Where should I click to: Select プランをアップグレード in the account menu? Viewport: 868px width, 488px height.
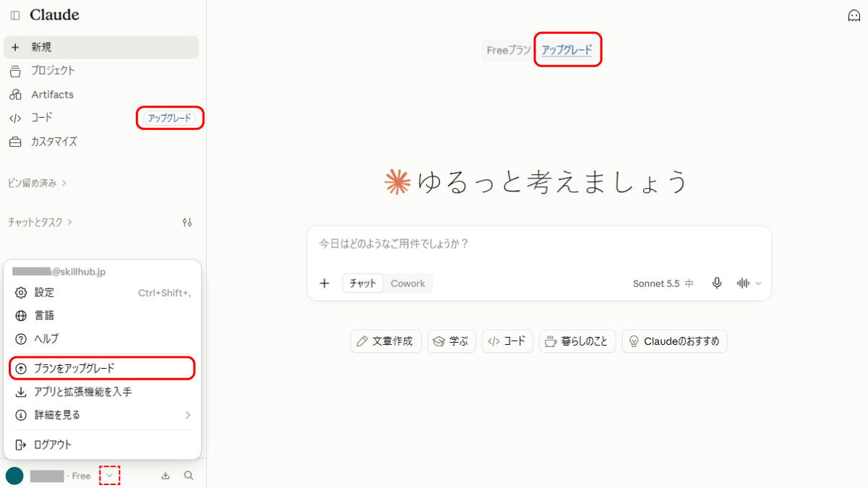[x=102, y=369]
